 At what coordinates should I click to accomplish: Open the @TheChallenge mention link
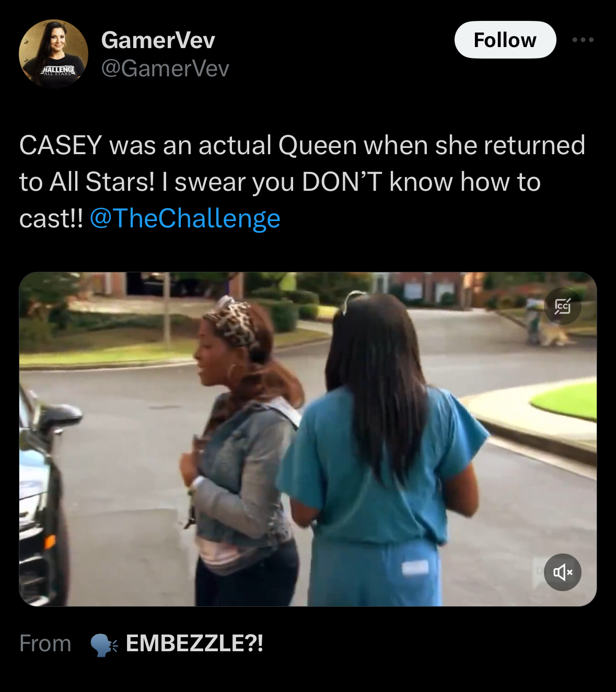(x=185, y=218)
